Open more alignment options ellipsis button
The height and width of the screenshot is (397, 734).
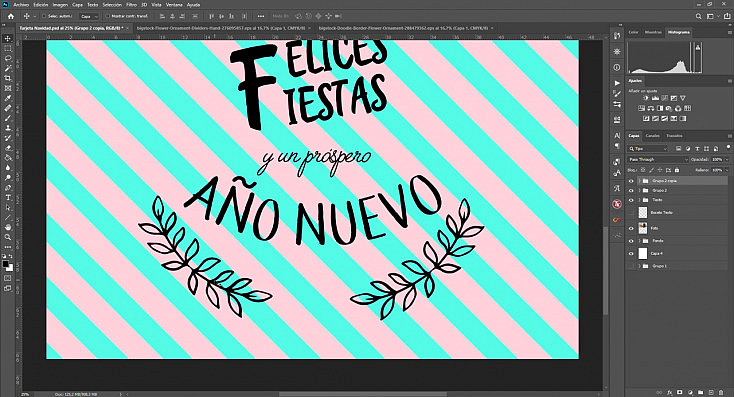point(261,16)
